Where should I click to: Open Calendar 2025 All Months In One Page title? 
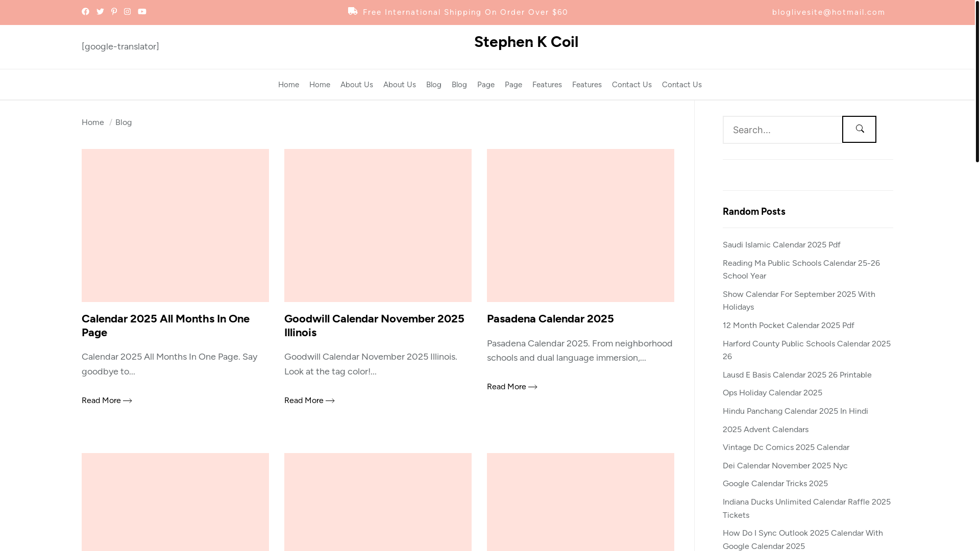pyautogui.click(x=165, y=325)
